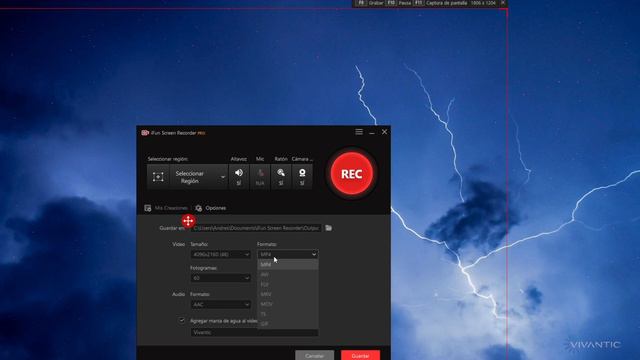
Task: Click the Guardar en path field
Action: coord(256,228)
